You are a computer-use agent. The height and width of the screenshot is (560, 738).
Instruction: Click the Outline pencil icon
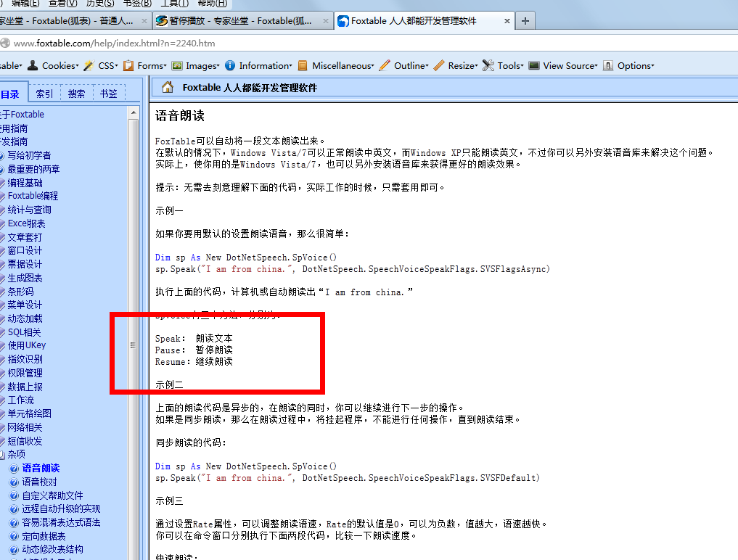coord(385,65)
